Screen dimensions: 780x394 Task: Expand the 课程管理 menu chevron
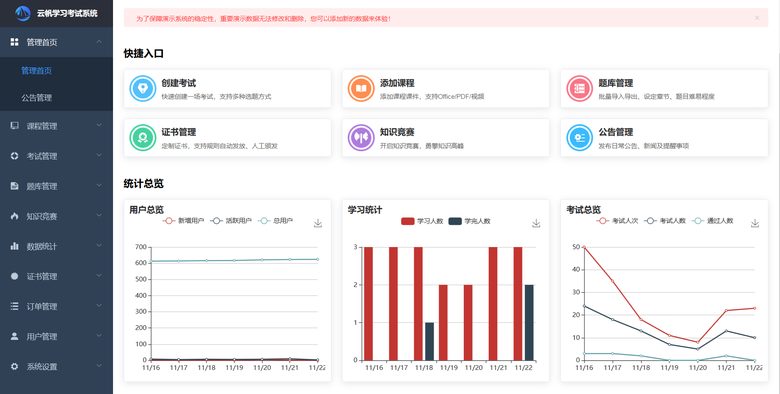[99, 125]
